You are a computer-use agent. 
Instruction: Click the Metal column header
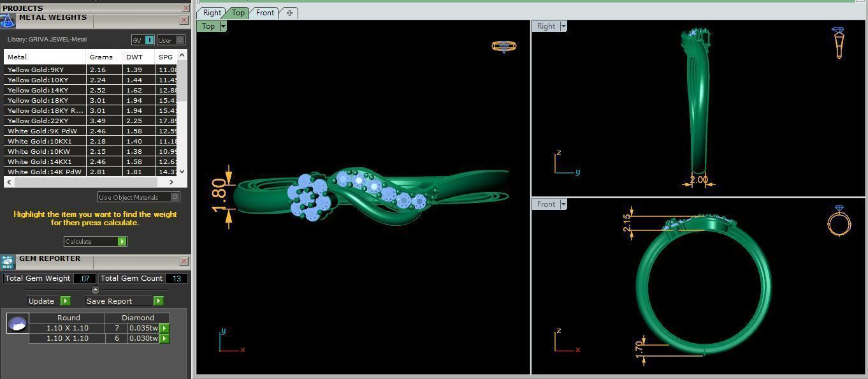click(x=45, y=57)
